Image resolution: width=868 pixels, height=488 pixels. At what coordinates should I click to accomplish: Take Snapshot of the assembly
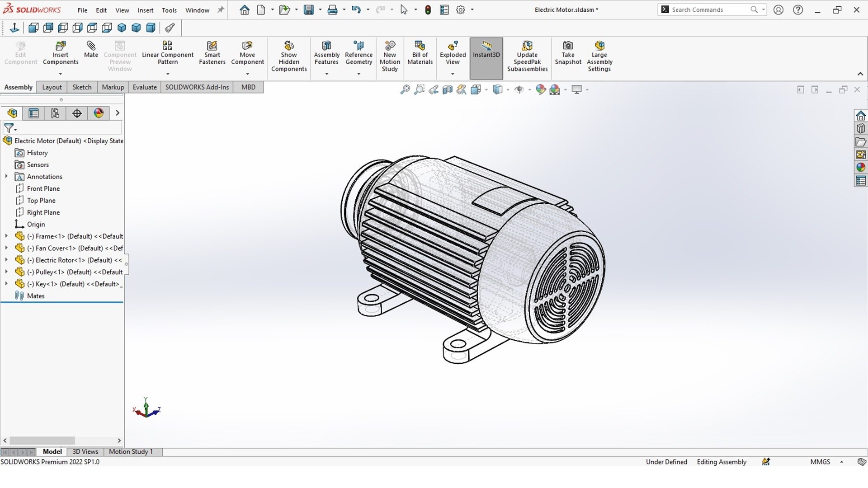coord(568,53)
